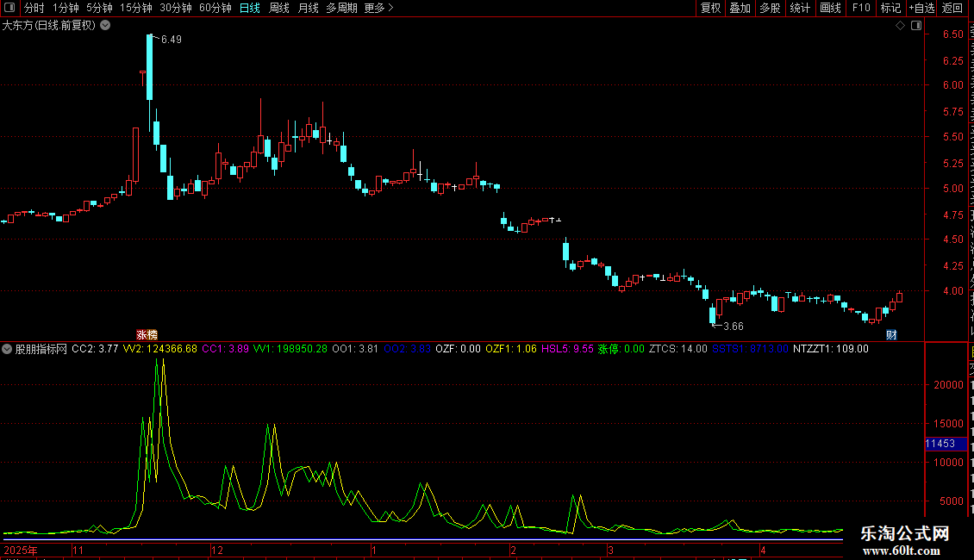Click the CC1: 3.89 indicator value

click(225, 349)
